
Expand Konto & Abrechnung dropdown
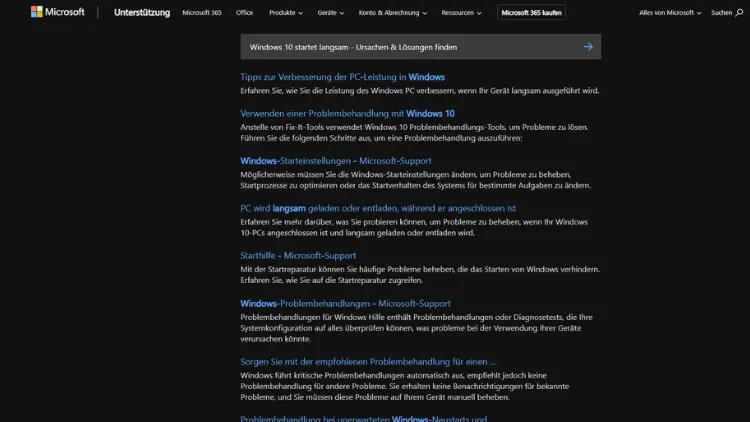[393, 12]
